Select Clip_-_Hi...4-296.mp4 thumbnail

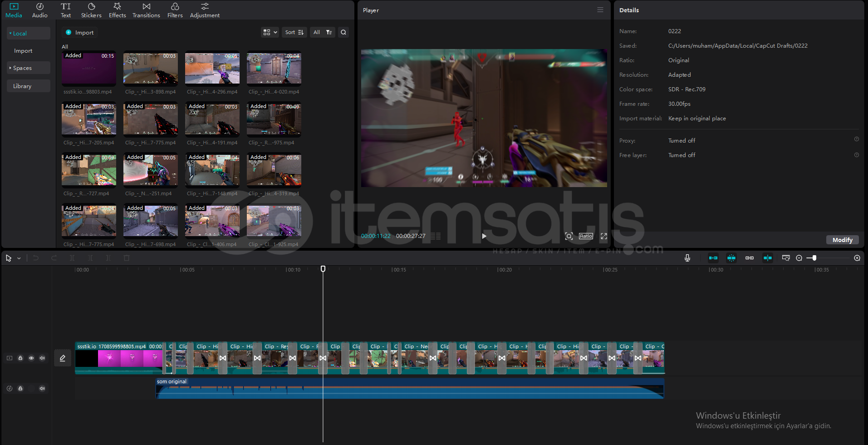pos(212,68)
